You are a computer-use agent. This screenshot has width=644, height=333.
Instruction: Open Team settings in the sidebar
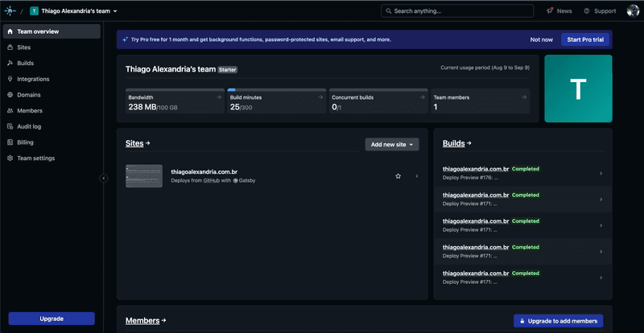[x=52, y=158]
